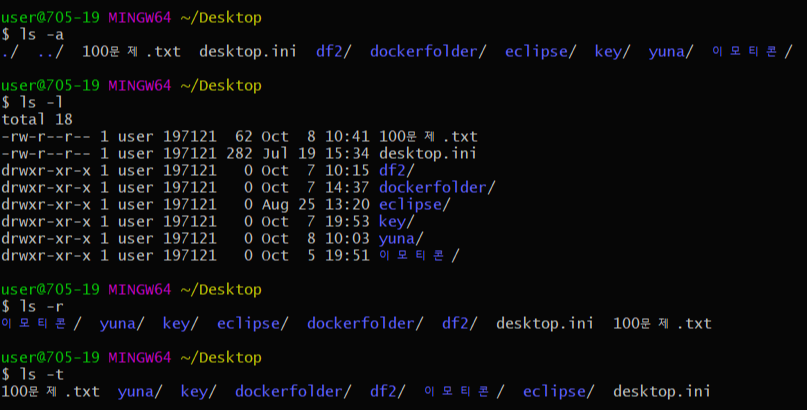The width and height of the screenshot is (807, 410).
Task: Click permissions '-rw-r--r--' on 100문제.txt row
Action: 46,136
